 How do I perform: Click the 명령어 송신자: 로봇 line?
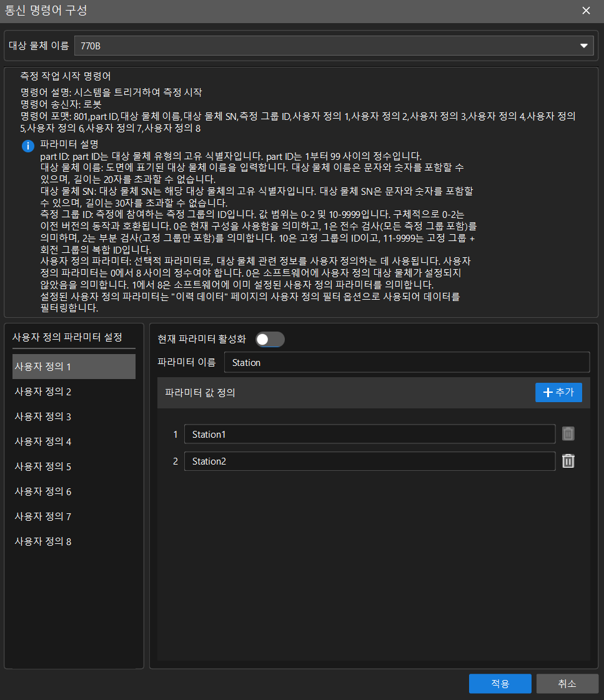pos(61,104)
